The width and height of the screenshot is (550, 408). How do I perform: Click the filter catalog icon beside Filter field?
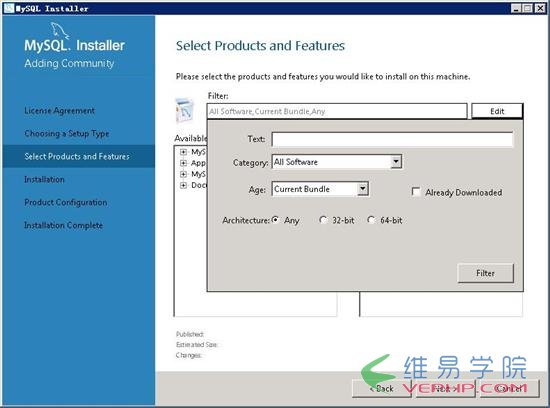185,110
